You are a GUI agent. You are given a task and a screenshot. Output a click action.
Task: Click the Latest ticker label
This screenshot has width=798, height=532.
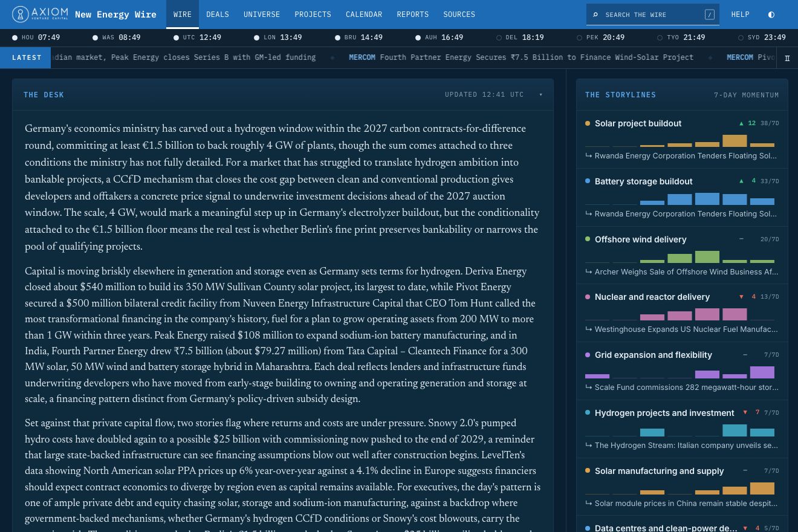(x=27, y=58)
